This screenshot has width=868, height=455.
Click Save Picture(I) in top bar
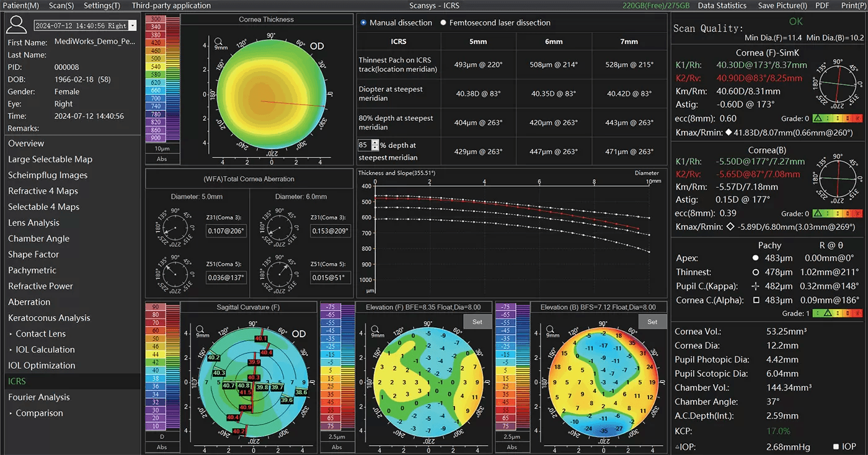(782, 6)
